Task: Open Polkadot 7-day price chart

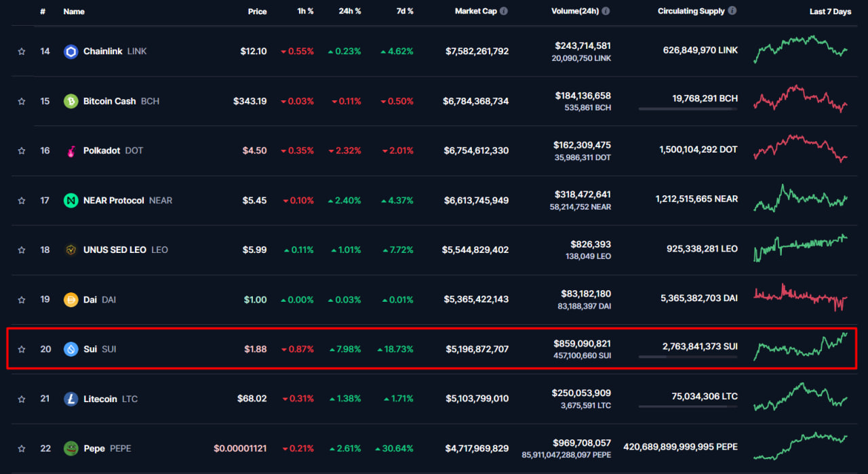Action: tap(801, 149)
